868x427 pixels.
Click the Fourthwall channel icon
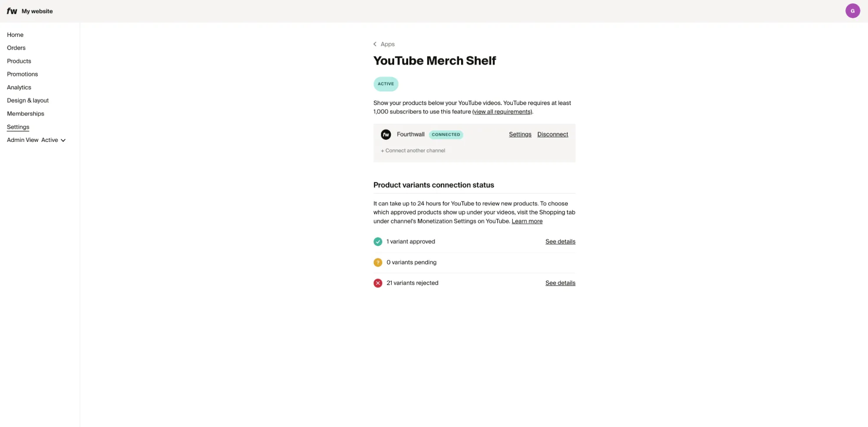point(386,135)
